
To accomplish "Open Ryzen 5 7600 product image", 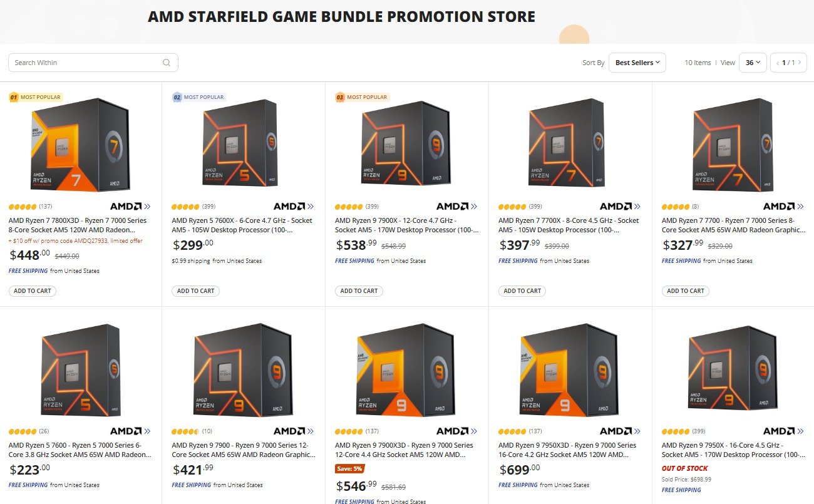I will (80, 371).
